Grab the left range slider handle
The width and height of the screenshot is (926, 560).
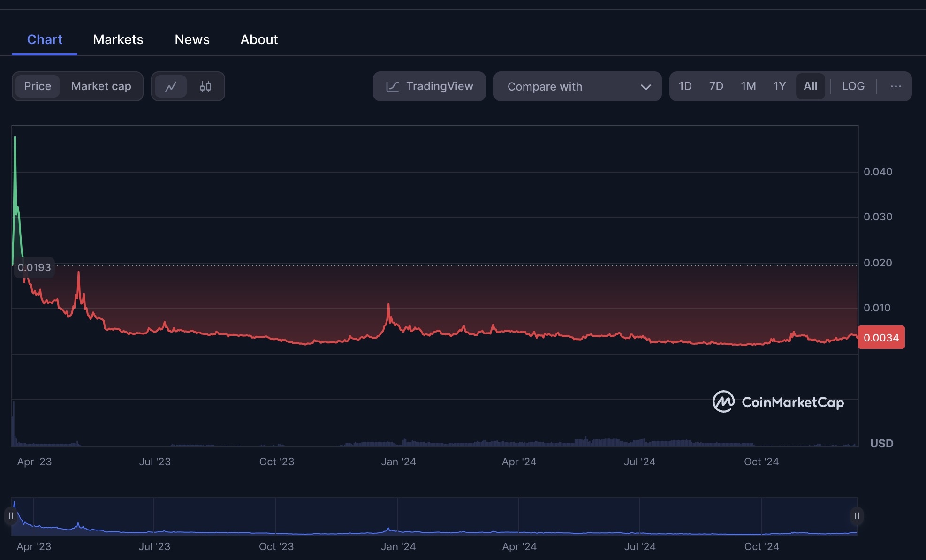[11, 516]
